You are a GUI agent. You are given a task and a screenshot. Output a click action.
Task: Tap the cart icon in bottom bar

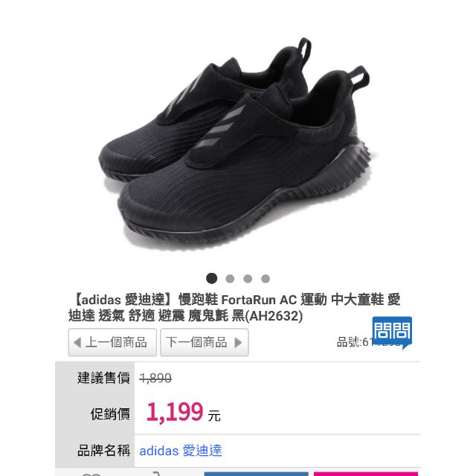click(156, 474)
